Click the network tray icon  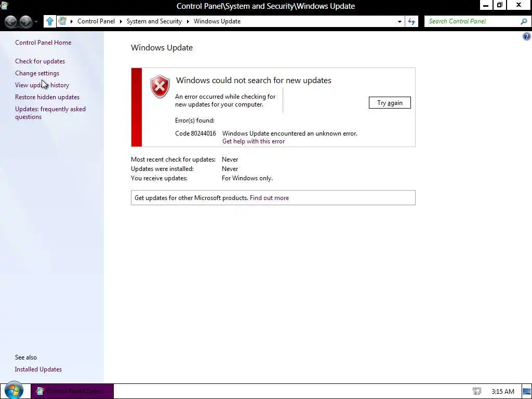coord(477,391)
